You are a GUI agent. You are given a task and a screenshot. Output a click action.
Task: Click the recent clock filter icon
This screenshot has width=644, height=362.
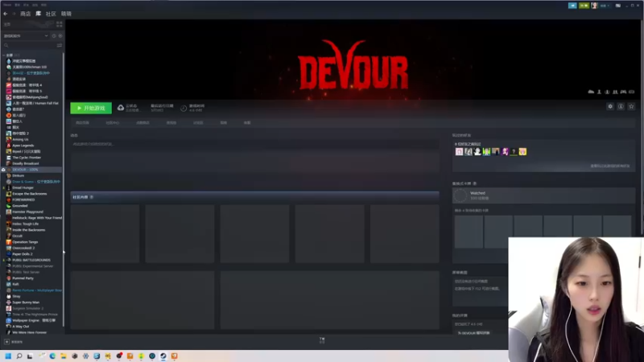pos(54,35)
